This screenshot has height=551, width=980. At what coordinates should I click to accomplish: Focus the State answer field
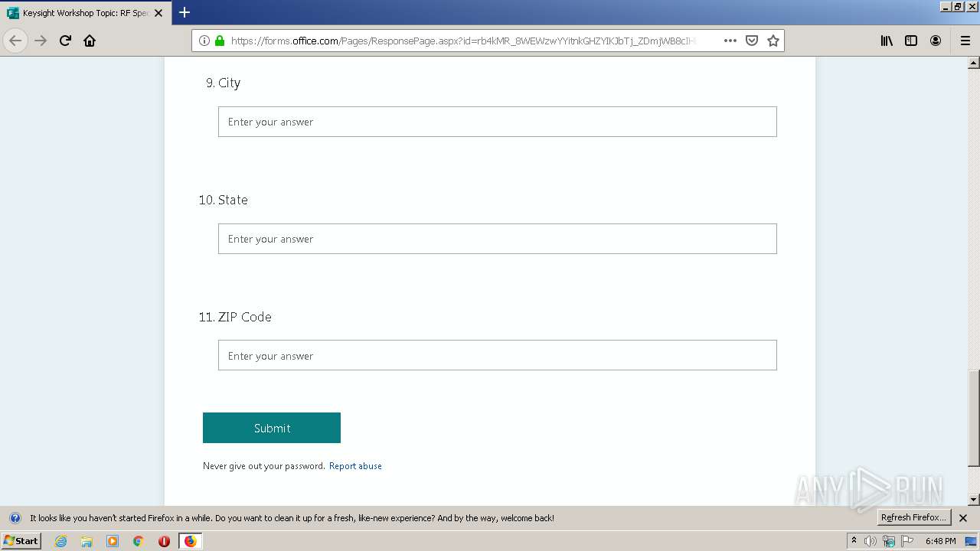click(x=497, y=239)
